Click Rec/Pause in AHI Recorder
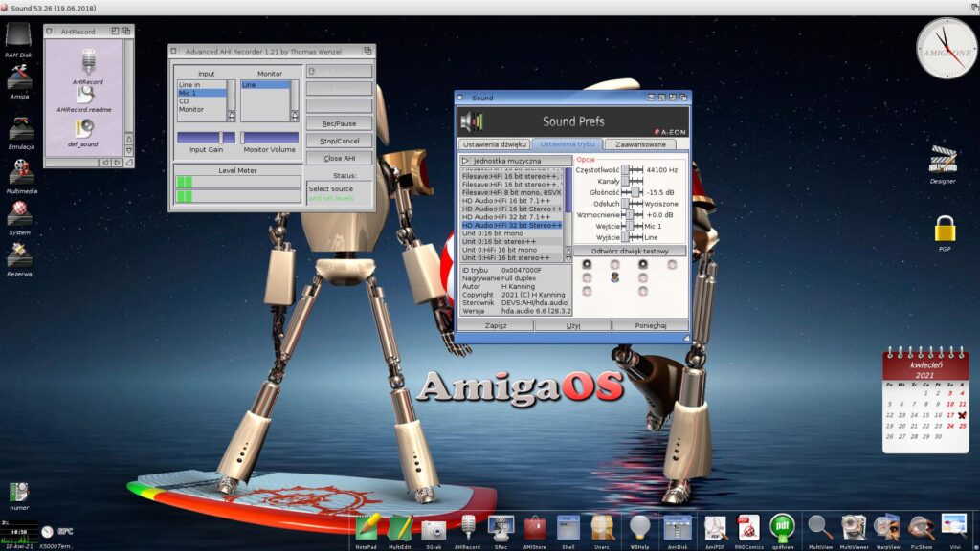The width and height of the screenshot is (980, 551). (340, 123)
